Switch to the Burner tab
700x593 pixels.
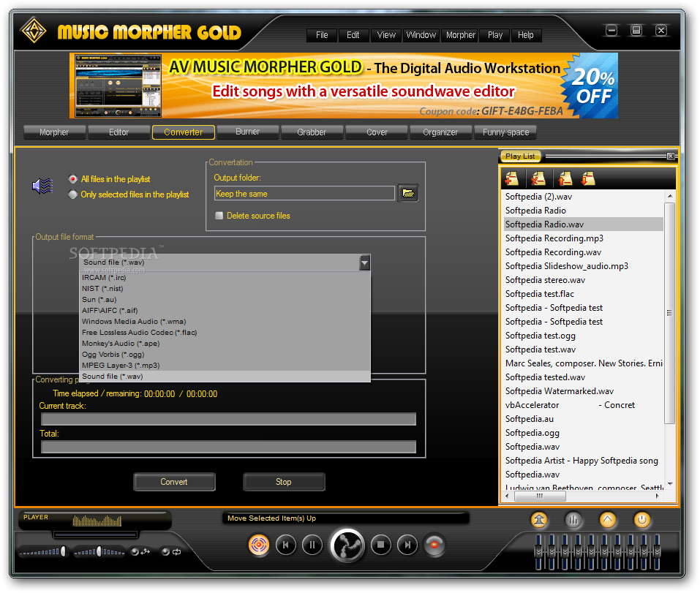[247, 132]
